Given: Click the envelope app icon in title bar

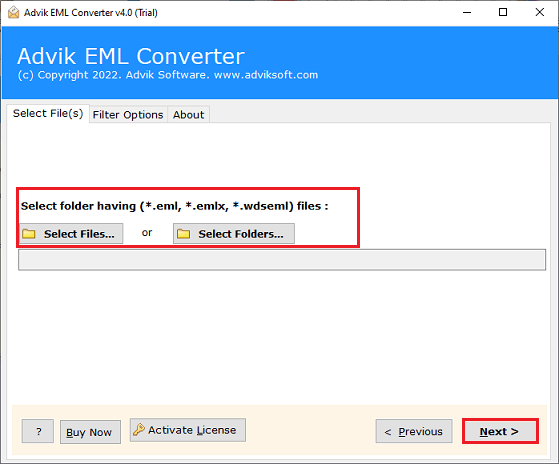Looking at the screenshot, I should (x=13, y=12).
